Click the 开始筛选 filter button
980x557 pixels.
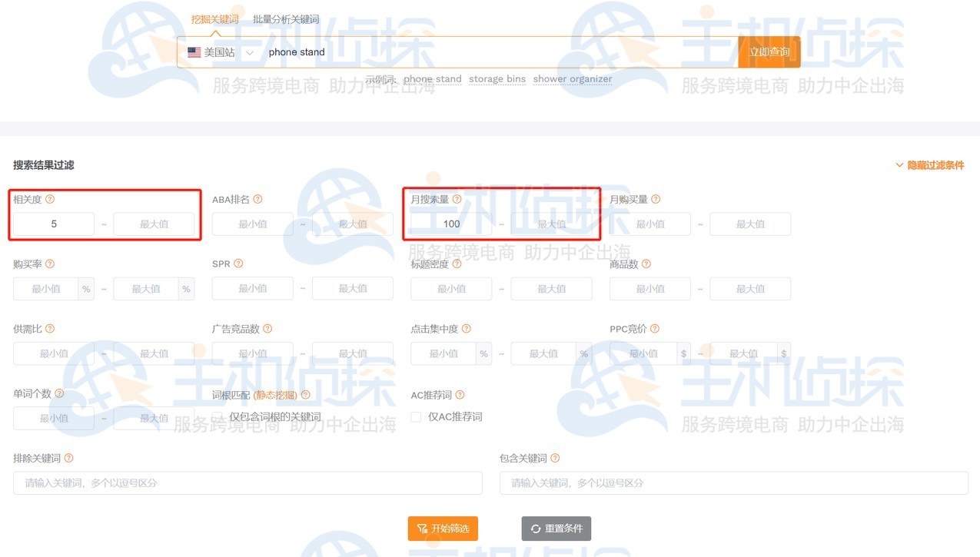point(443,529)
